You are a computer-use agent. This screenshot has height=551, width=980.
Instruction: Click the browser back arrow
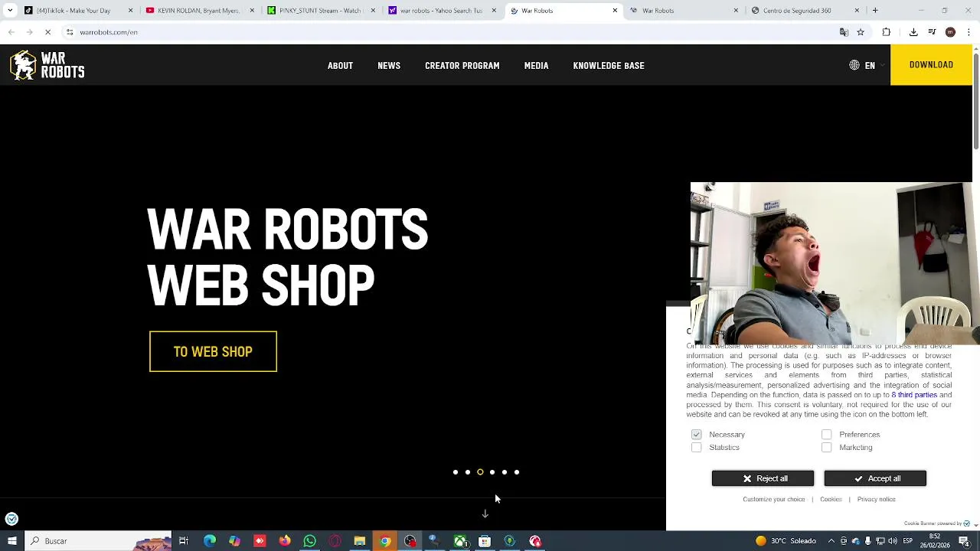coord(11,32)
